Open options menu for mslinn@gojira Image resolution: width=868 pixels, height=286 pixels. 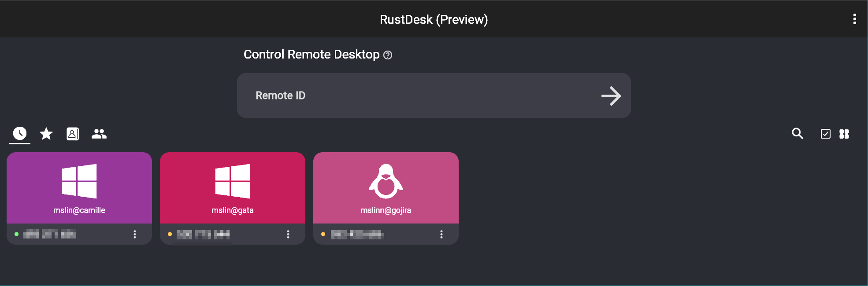pos(441,234)
